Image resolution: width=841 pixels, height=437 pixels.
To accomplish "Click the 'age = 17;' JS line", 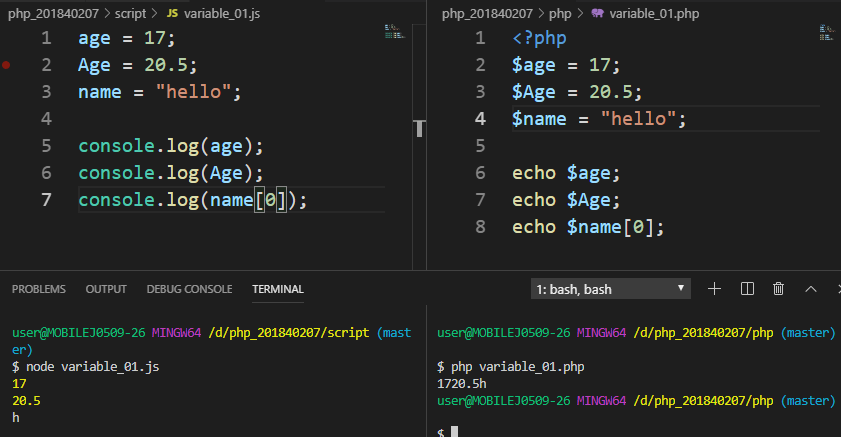I will 127,38.
